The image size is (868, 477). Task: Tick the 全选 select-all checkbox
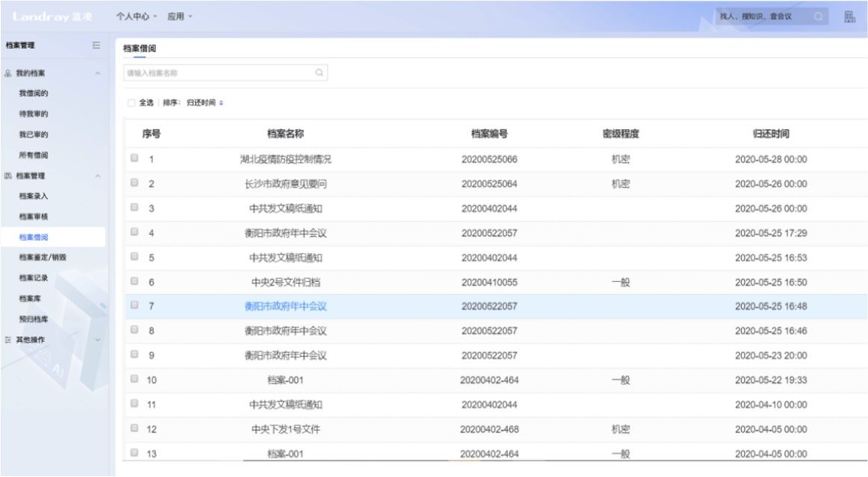131,103
